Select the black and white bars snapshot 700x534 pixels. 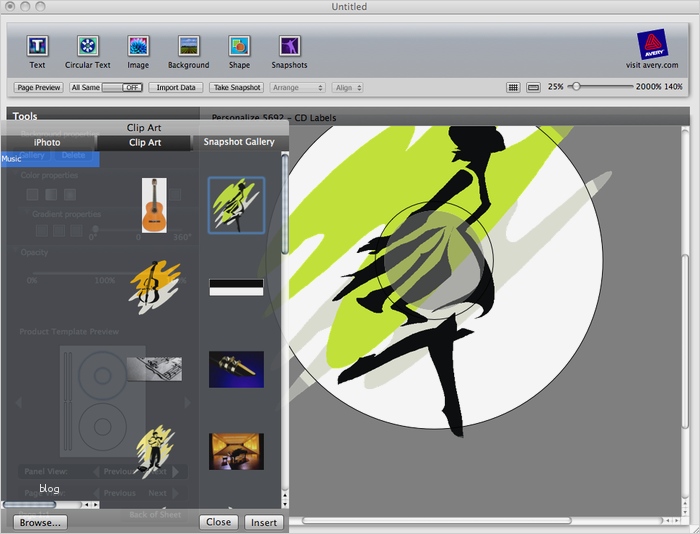[236, 288]
